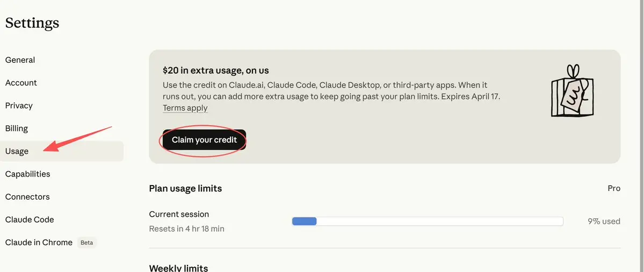This screenshot has height=272, width=644.
Task: Select Billing in the sidebar
Action: 17,128
